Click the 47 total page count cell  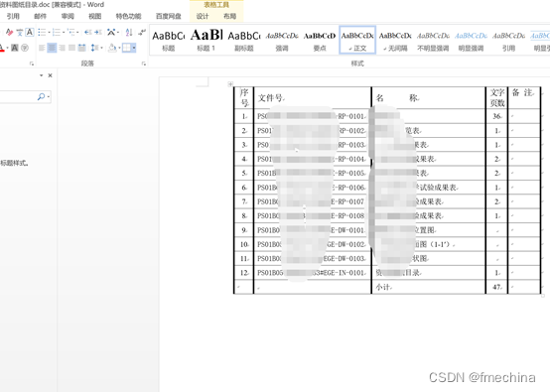click(x=496, y=287)
